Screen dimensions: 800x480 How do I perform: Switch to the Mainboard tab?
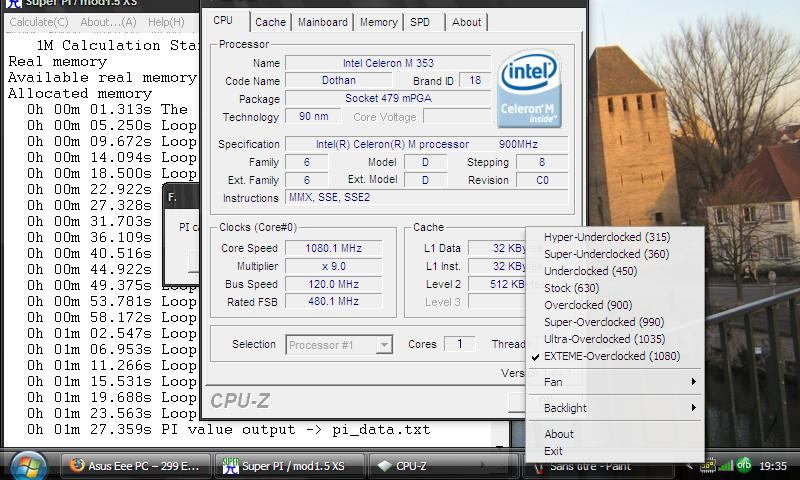click(x=322, y=22)
